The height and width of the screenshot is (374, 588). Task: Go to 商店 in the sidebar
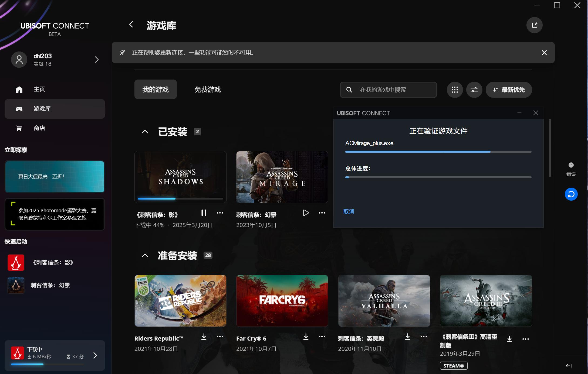click(39, 128)
